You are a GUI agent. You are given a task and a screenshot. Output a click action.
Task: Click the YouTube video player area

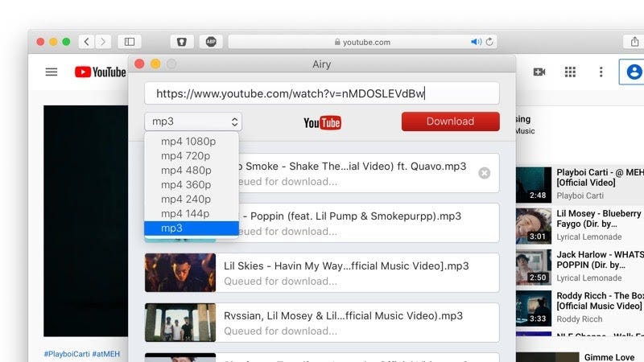(x=86, y=220)
